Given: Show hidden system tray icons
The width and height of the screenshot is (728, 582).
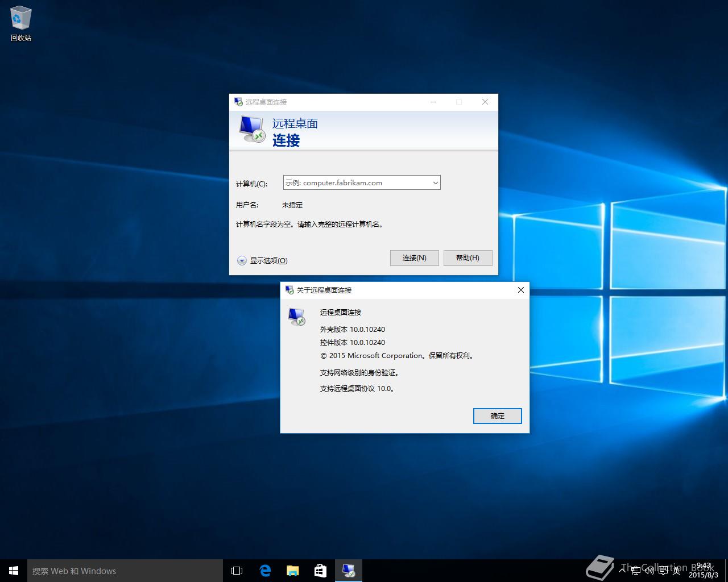Looking at the screenshot, I should click(623, 570).
